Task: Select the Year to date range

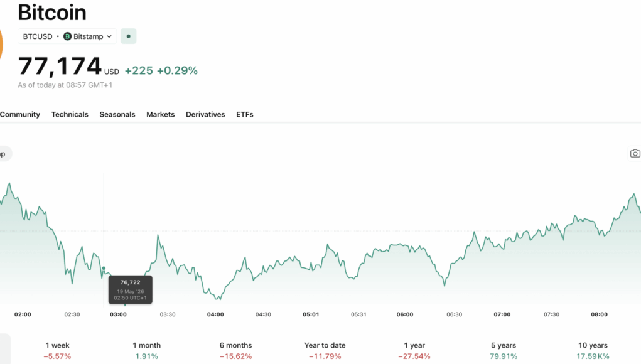Action: 325,351
